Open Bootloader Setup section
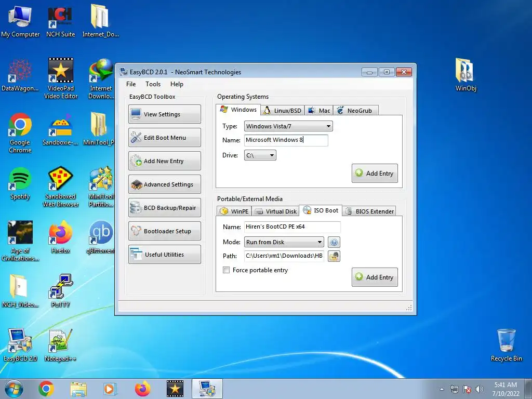Viewport: 532px width, 399px height. tap(165, 231)
